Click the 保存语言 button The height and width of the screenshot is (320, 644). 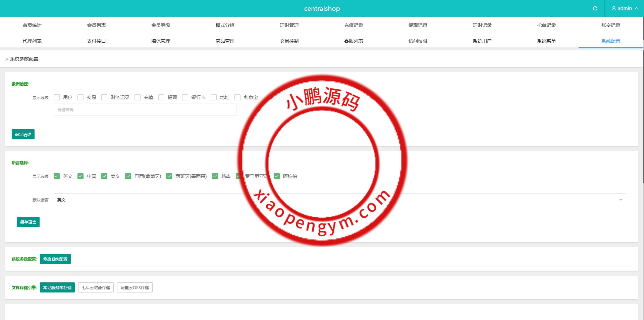(28, 222)
